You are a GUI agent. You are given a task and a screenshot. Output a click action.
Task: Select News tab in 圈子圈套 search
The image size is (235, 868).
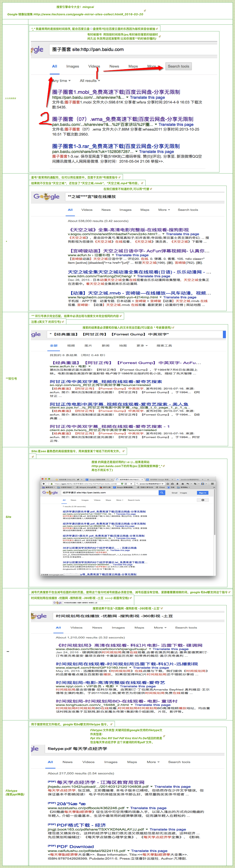point(114,66)
